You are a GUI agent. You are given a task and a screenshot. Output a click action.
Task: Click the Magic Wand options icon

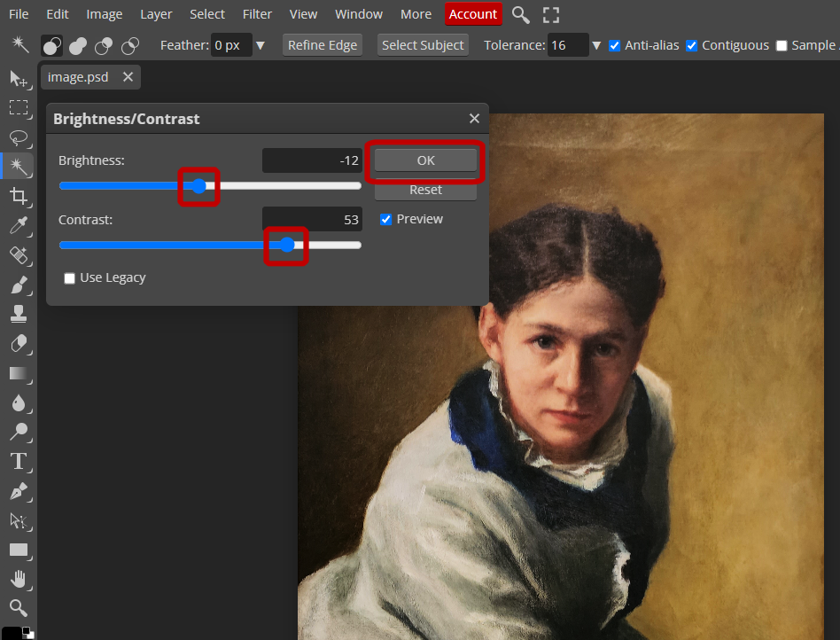click(x=20, y=45)
